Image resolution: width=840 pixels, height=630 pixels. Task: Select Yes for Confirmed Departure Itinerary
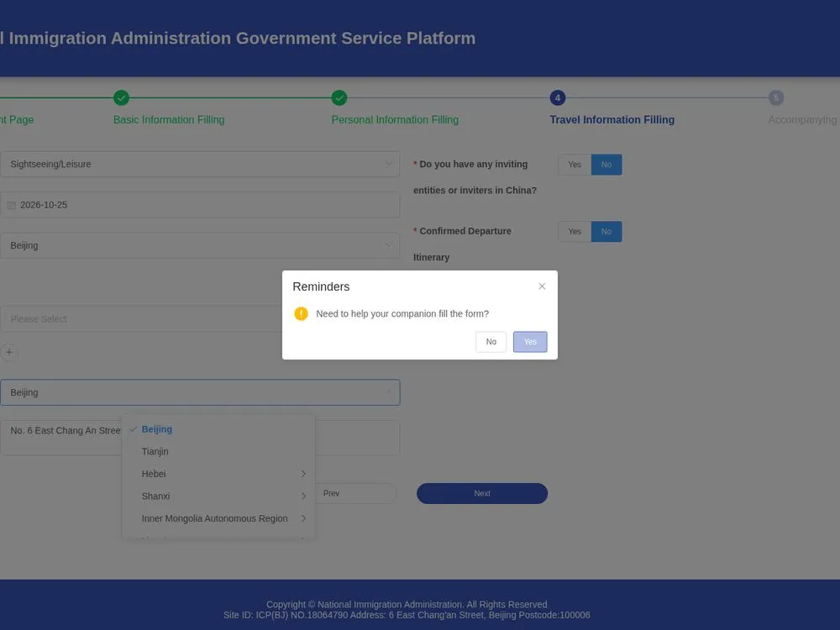point(575,232)
